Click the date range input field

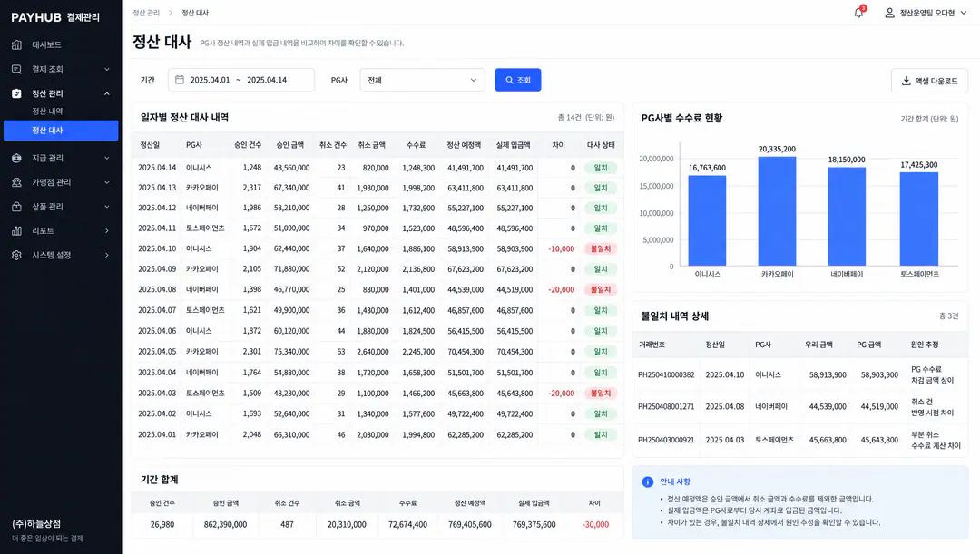tap(241, 80)
